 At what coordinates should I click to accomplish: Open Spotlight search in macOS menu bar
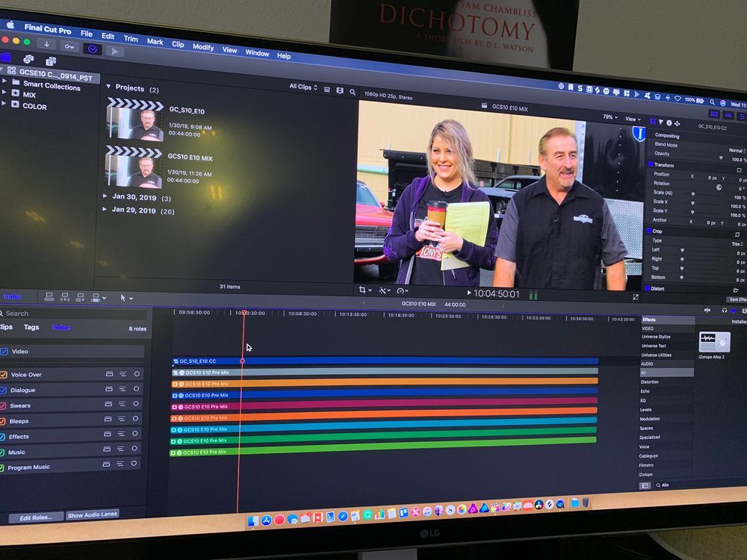[x=712, y=102]
